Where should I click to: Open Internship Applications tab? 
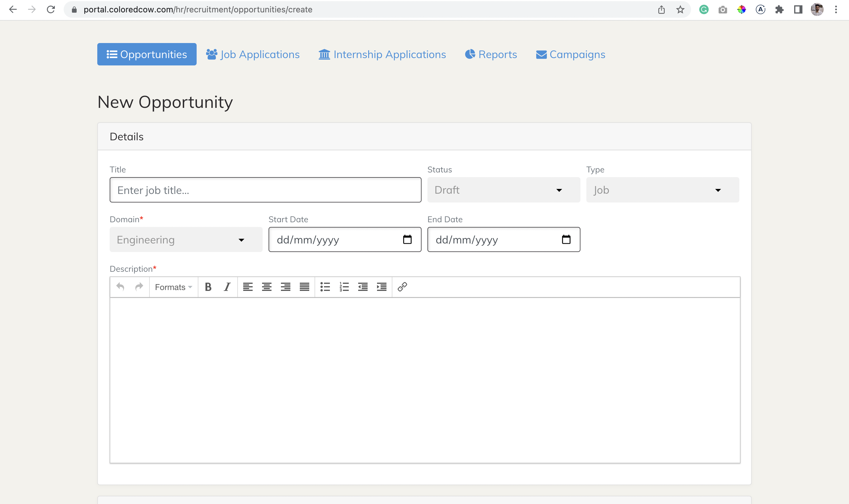coord(382,54)
